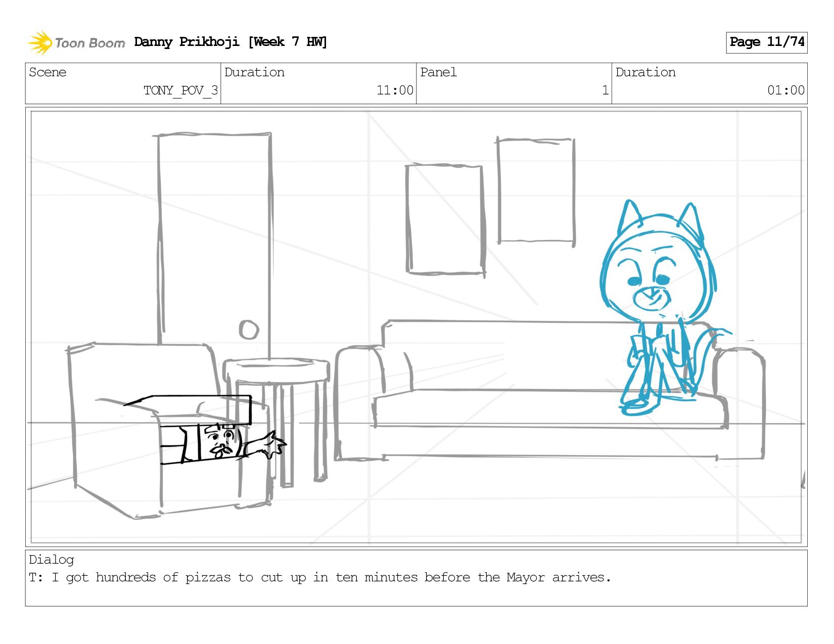Click the 'Panel' header label
834x644 pixels.
(438, 72)
